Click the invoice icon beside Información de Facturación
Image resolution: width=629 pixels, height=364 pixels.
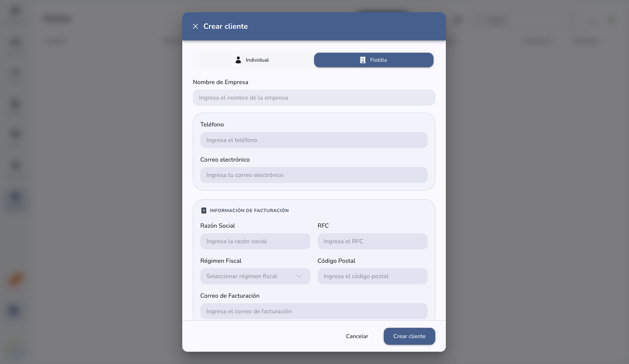tap(204, 211)
